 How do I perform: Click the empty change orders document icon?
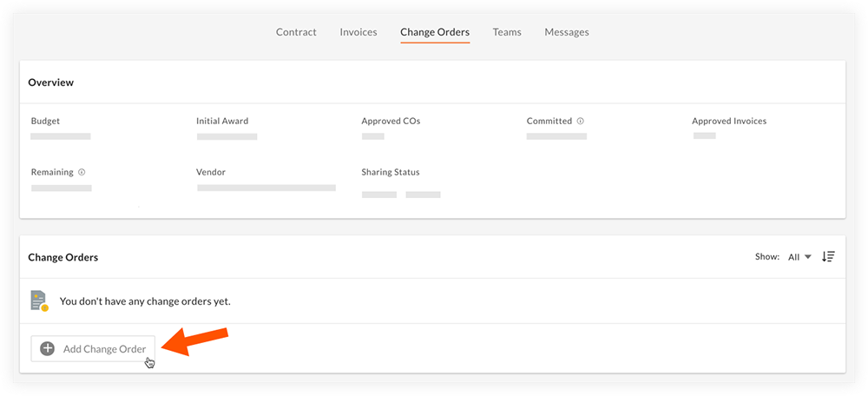coord(39,300)
